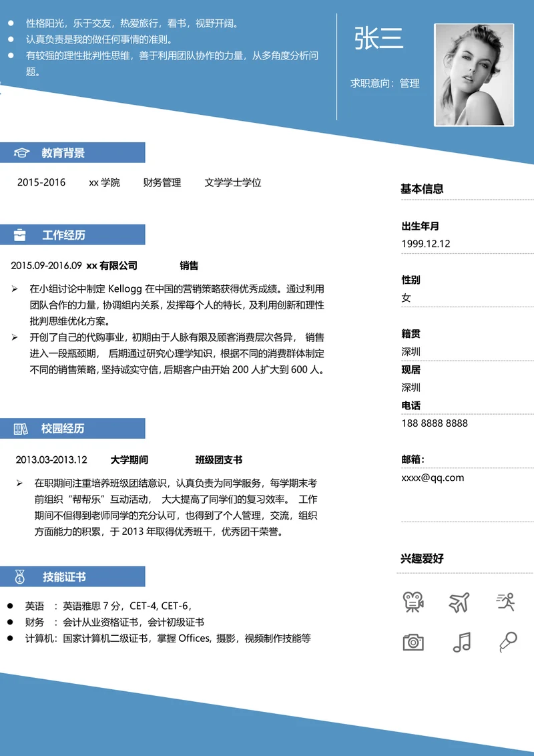Select the 教育背景 section header

(x=63, y=153)
